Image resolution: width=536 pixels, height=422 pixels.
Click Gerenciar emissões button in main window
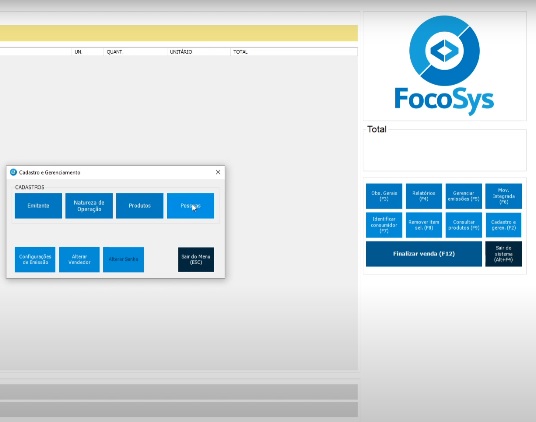point(464,196)
